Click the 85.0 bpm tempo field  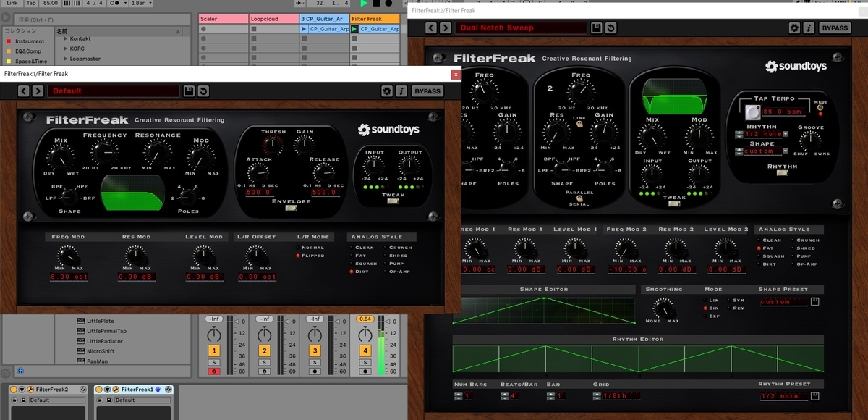point(783,112)
